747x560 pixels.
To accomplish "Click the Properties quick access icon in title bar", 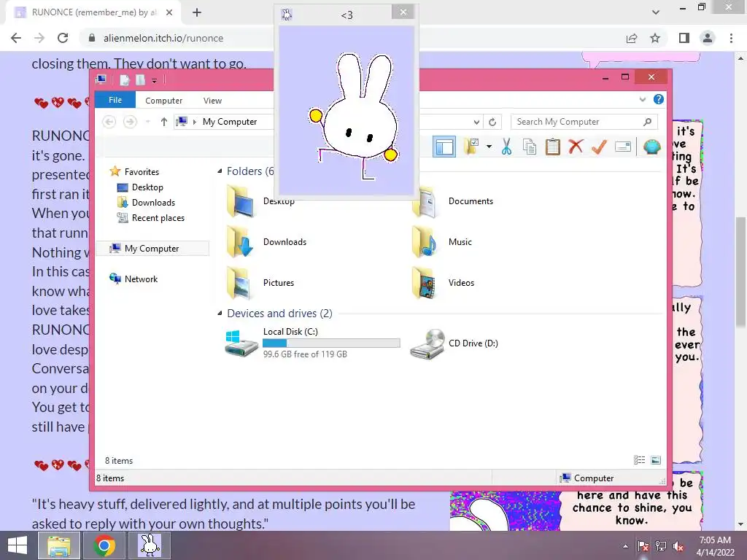I will [x=125, y=80].
